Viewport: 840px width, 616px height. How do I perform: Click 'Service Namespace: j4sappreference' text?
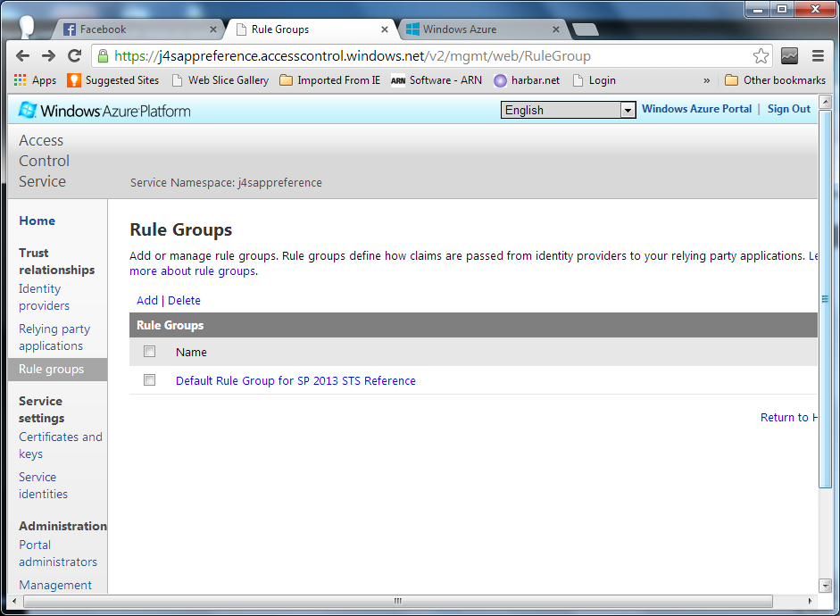[226, 183]
